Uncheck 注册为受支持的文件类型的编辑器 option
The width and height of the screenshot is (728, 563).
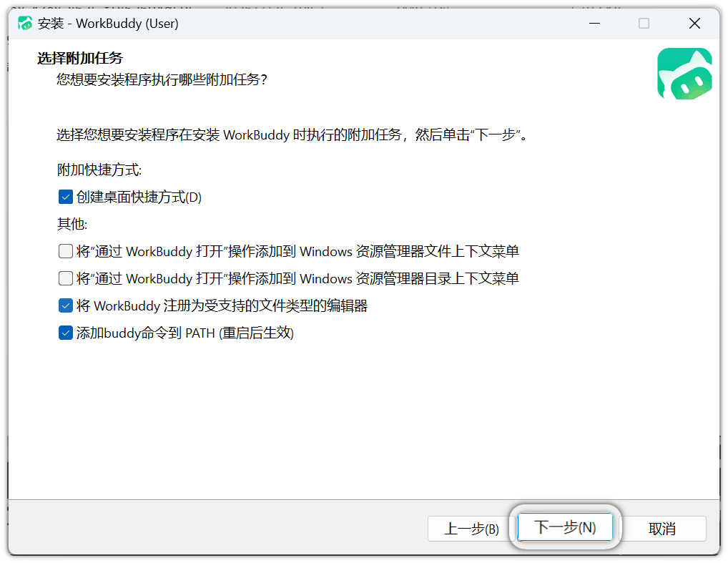(x=66, y=305)
